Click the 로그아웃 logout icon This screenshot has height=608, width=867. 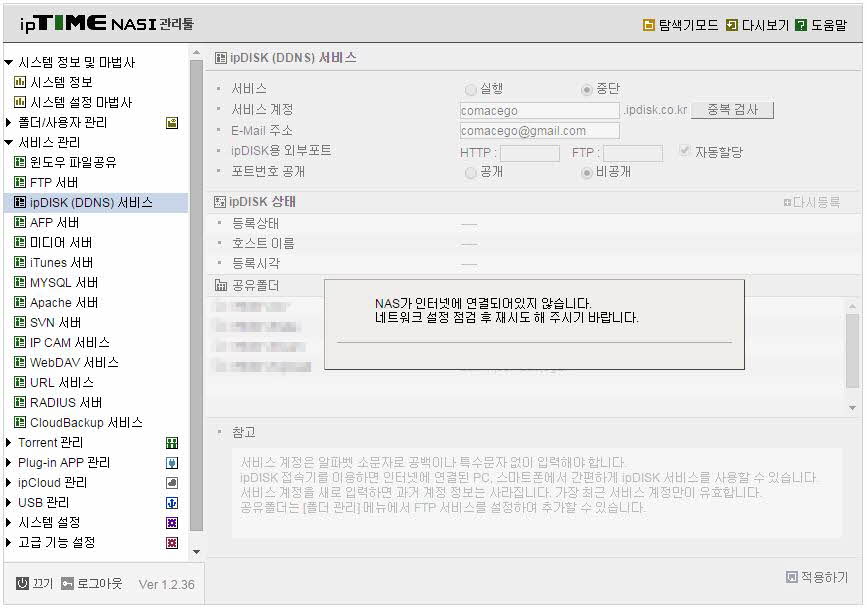coord(67,583)
